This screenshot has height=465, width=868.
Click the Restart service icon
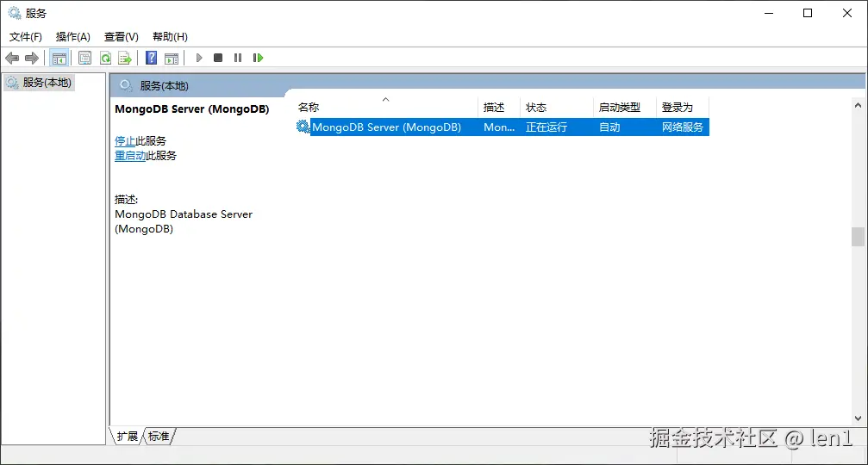pyautogui.click(x=258, y=58)
